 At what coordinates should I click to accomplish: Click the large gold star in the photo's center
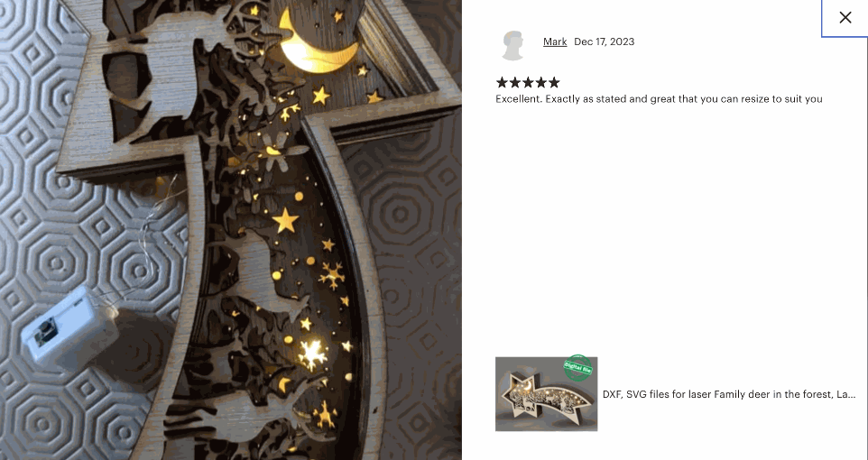click(286, 220)
